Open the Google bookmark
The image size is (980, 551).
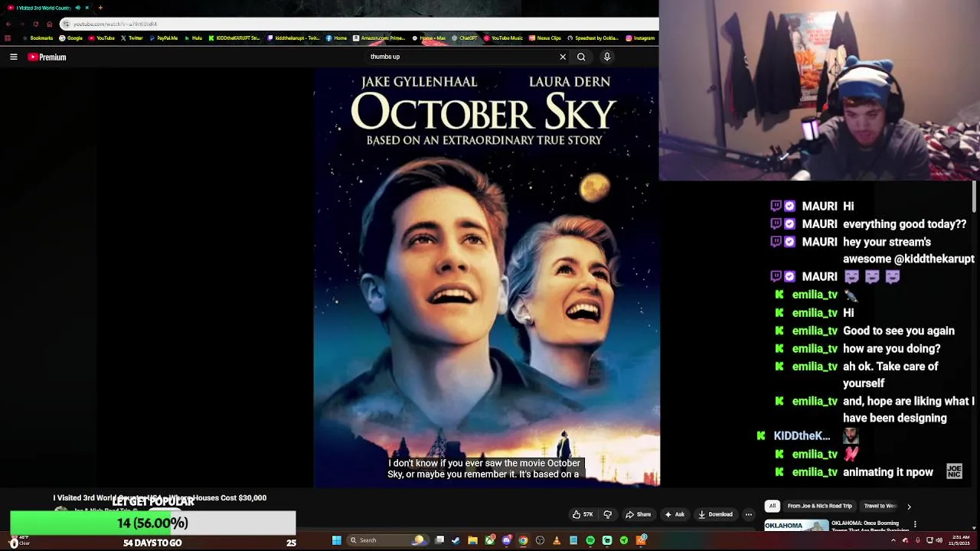pos(70,38)
